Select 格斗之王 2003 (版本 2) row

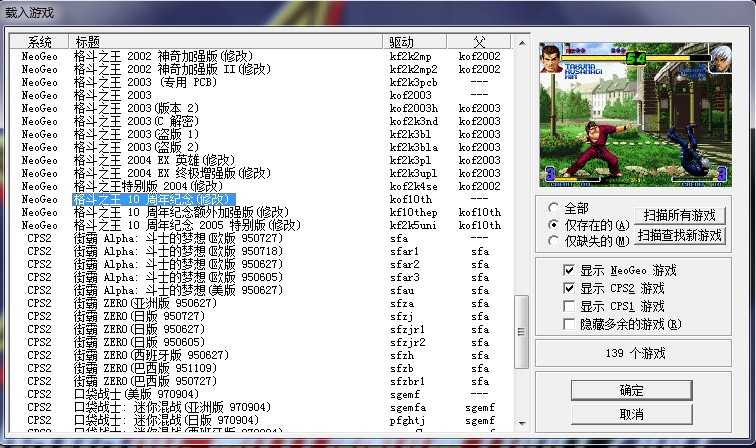(260, 109)
